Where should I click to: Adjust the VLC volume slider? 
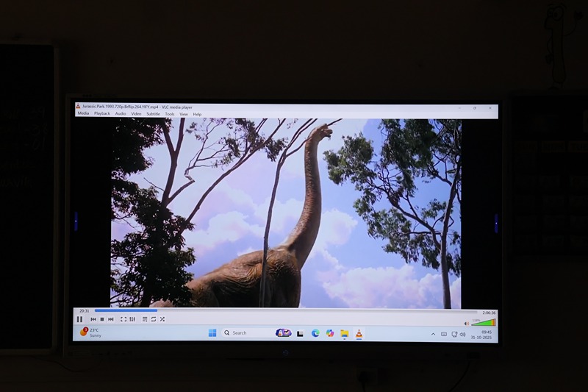click(484, 323)
